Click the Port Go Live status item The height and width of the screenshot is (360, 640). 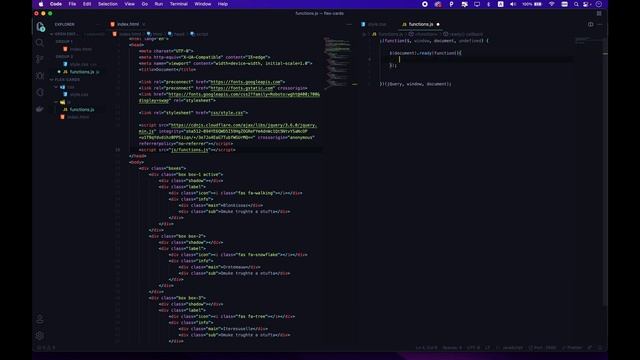click(542, 348)
